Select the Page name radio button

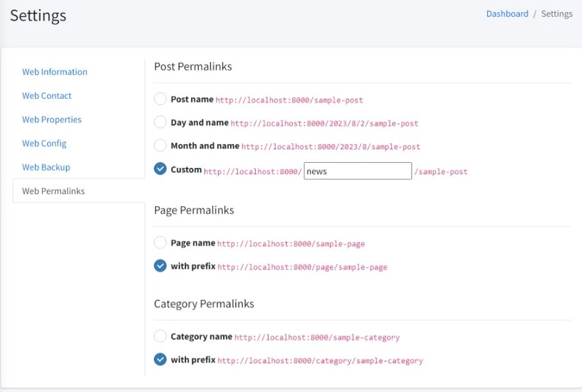160,243
